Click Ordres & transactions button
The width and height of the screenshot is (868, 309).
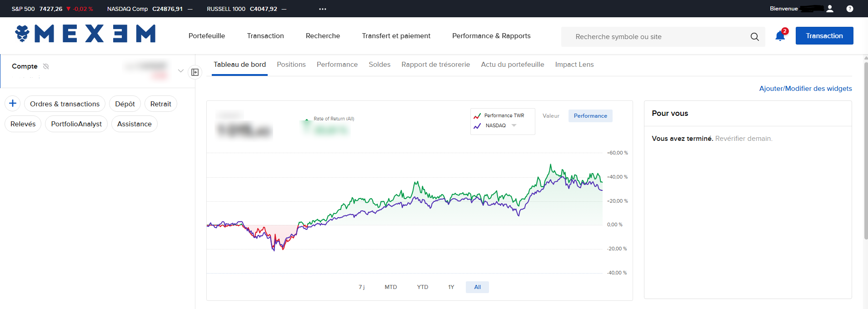tap(65, 104)
